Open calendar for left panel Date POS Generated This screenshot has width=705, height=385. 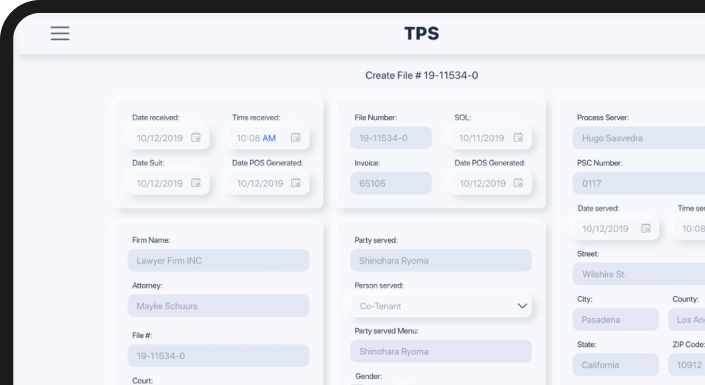pyautogui.click(x=295, y=183)
